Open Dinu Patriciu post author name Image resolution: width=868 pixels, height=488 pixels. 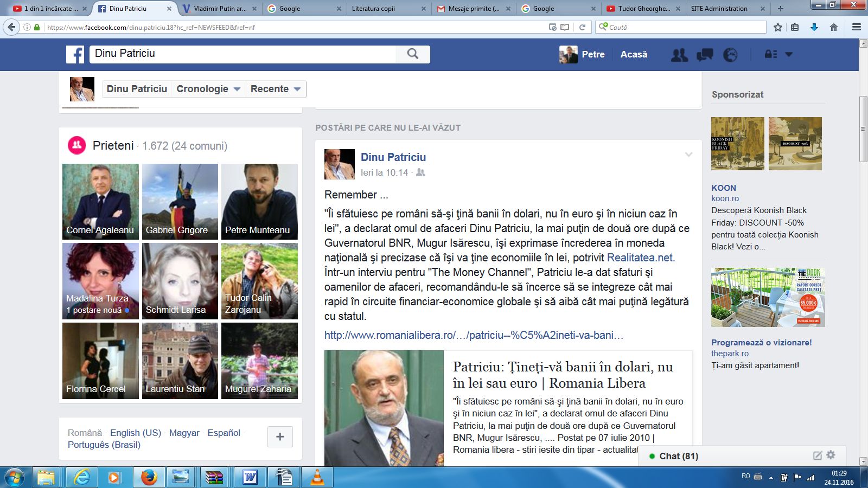tap(393, 157)
